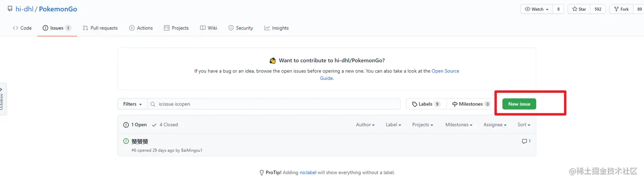Fork the repository via Fork button
This screenshot has height=182, width=644.
point(621,9)
